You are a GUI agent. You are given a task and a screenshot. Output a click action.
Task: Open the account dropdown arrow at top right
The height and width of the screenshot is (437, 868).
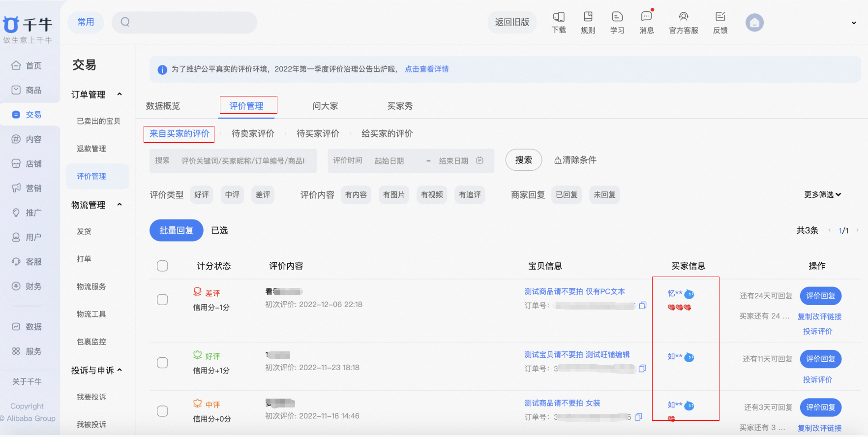point(854,23)
